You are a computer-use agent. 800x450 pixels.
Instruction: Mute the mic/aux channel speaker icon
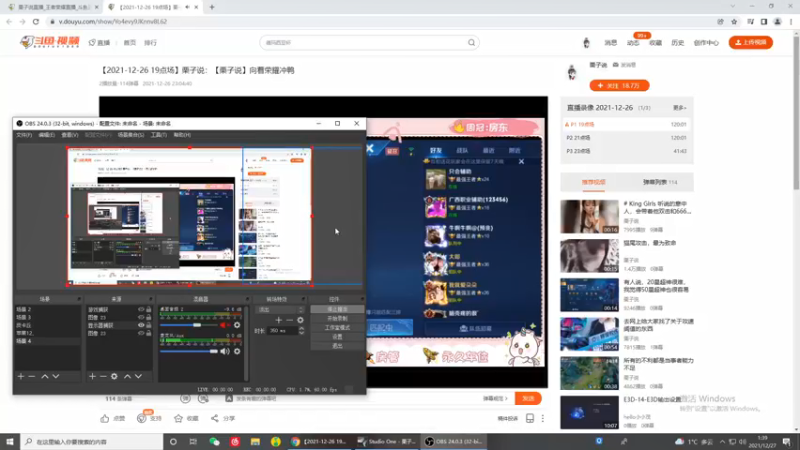[224, 351]
